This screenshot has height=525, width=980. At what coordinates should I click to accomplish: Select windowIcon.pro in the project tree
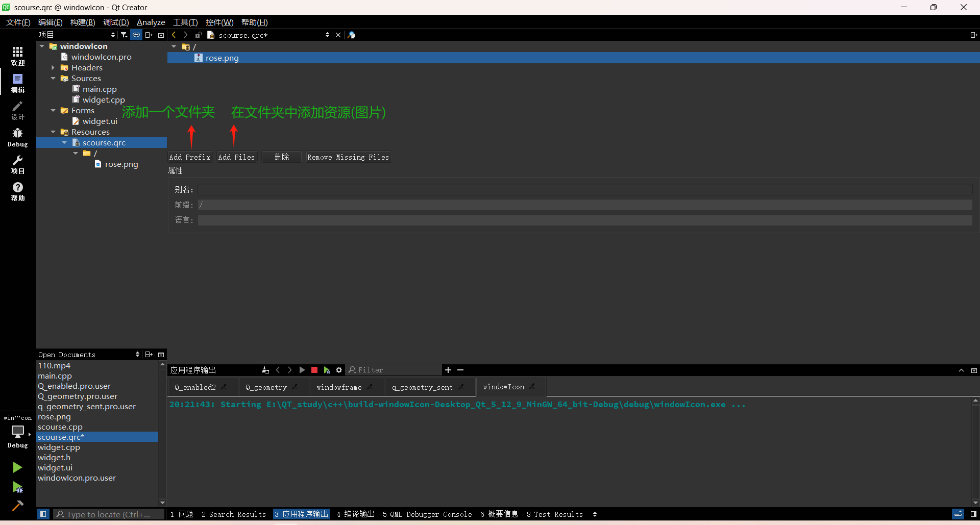101,57
